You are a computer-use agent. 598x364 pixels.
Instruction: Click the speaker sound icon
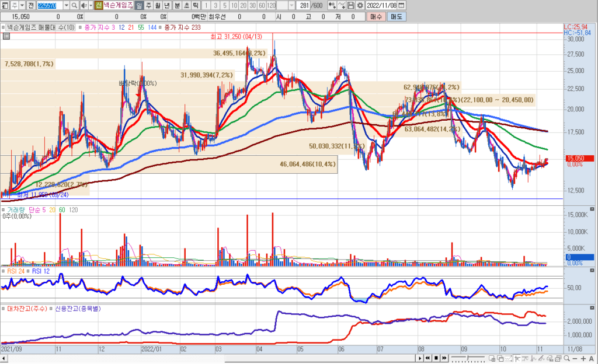84,5
